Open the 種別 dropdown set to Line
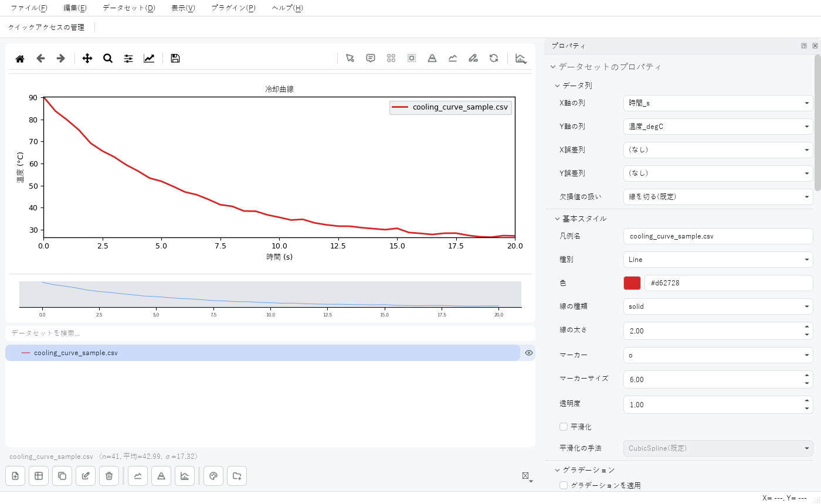The width and height of the screenshot is (821, 504). [x=718, y=260]
